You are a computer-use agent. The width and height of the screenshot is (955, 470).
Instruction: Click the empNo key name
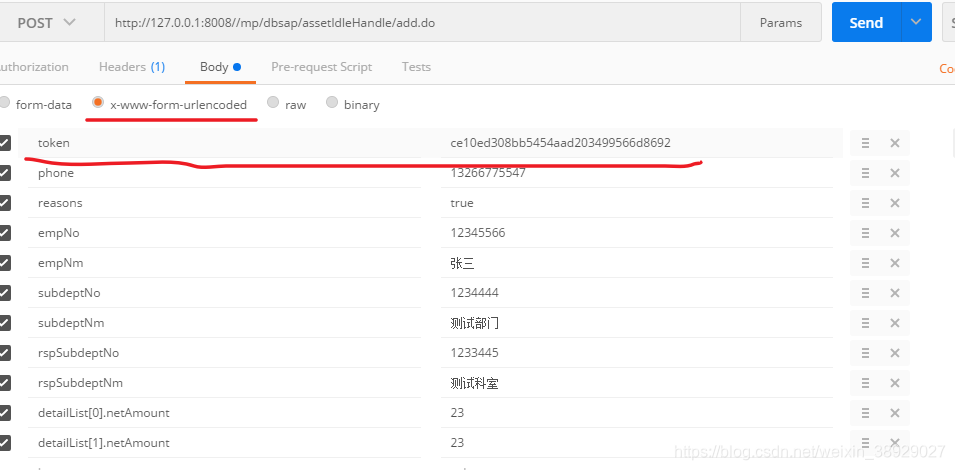pyautogui.click(x=58, y=233)
